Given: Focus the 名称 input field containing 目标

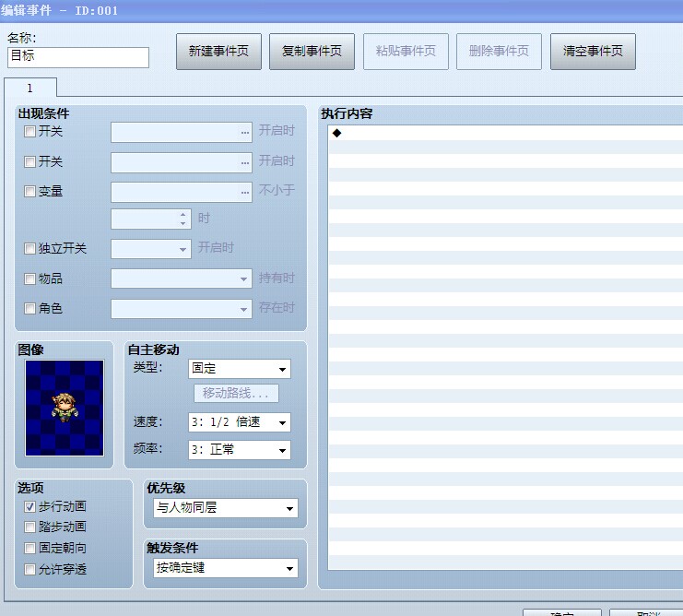Looking at the screenshot, I should coord(78,57).
